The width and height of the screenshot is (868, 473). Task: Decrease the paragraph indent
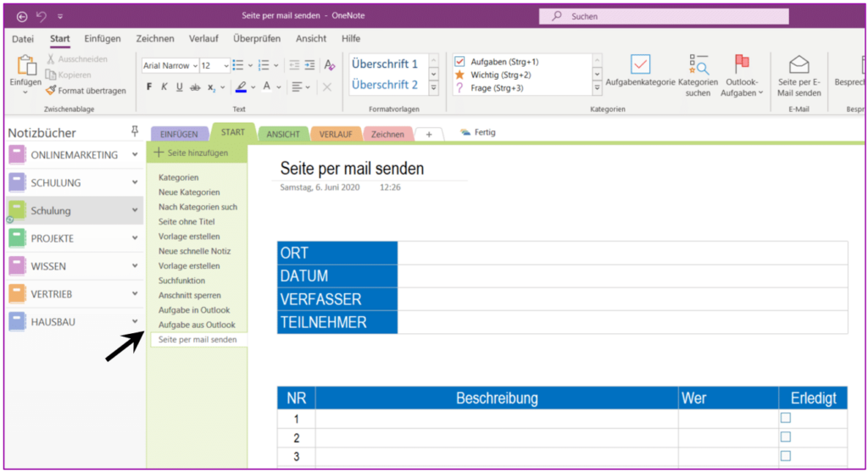click(x=294, y=65)
